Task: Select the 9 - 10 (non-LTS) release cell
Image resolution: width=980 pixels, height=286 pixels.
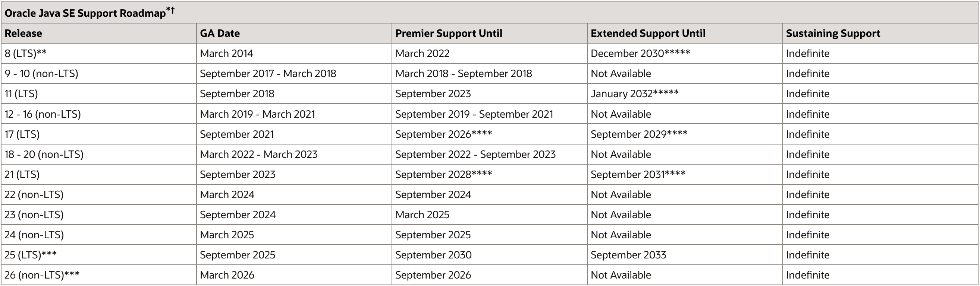Action: click(x=41, y=74)
